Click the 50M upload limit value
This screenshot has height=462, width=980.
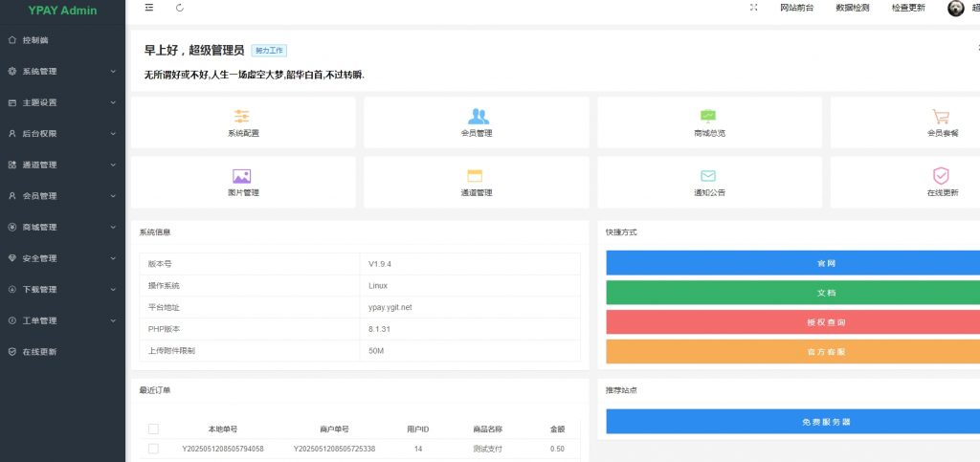click(376, 351)
